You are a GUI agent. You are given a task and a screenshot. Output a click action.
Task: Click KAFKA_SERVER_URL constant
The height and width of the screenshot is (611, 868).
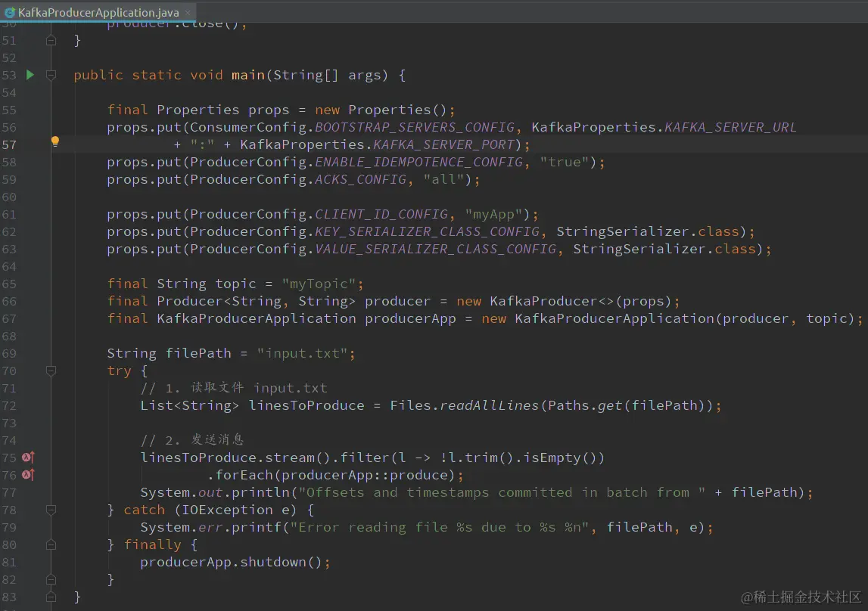coord(730,127)
